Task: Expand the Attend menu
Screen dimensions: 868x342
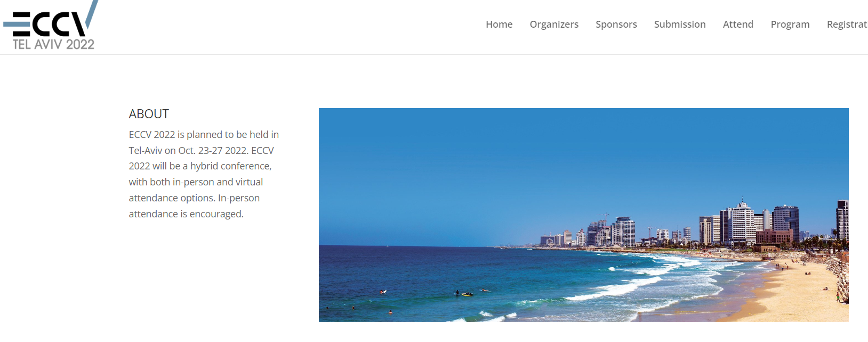Action: point(738,25)
